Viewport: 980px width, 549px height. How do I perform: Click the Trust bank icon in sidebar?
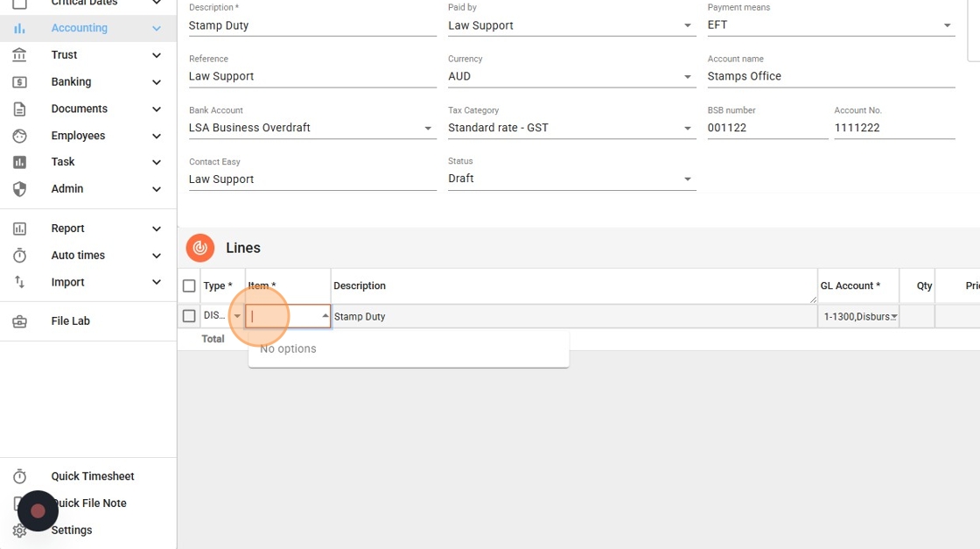click(19, 55)
